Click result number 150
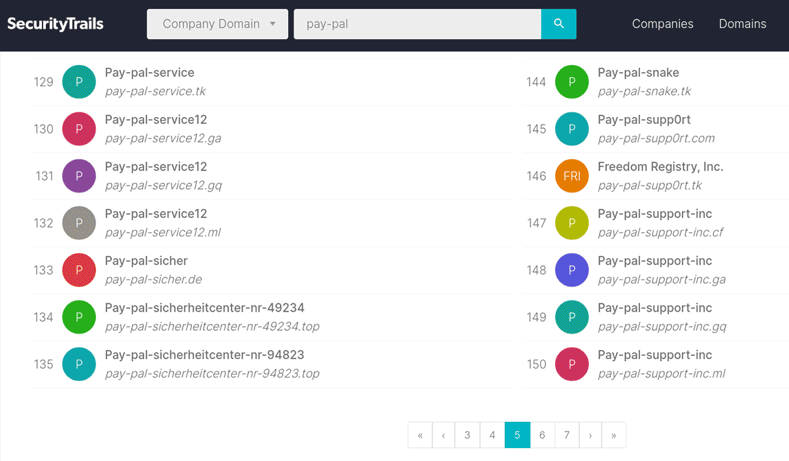The width and height of the screenshot is (789, 461). click(536, 364)
